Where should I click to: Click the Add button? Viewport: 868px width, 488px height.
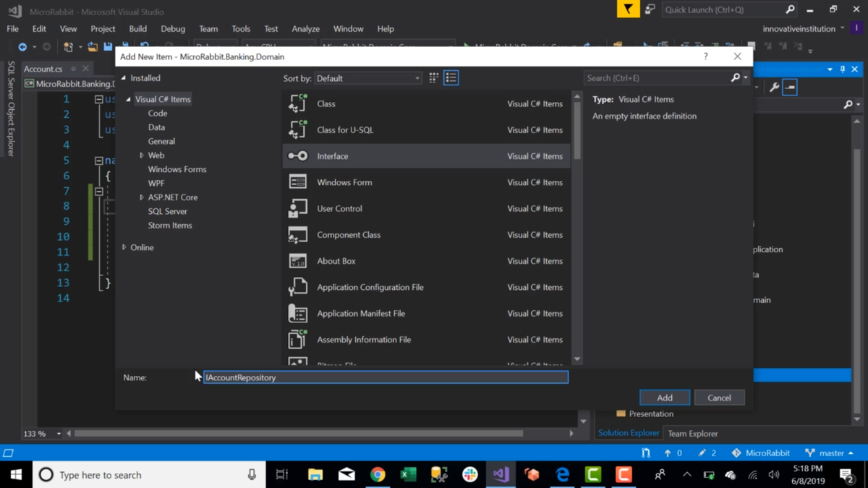[665, 398]
